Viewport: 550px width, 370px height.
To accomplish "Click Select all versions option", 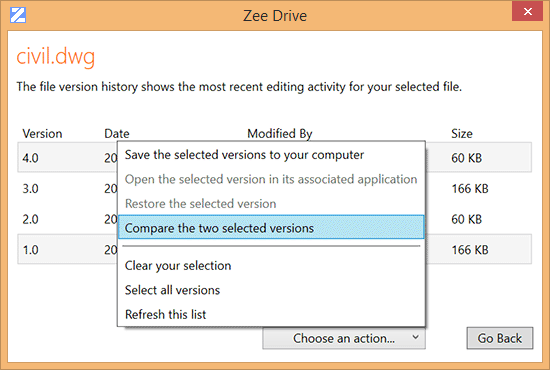I will point(271,290).
